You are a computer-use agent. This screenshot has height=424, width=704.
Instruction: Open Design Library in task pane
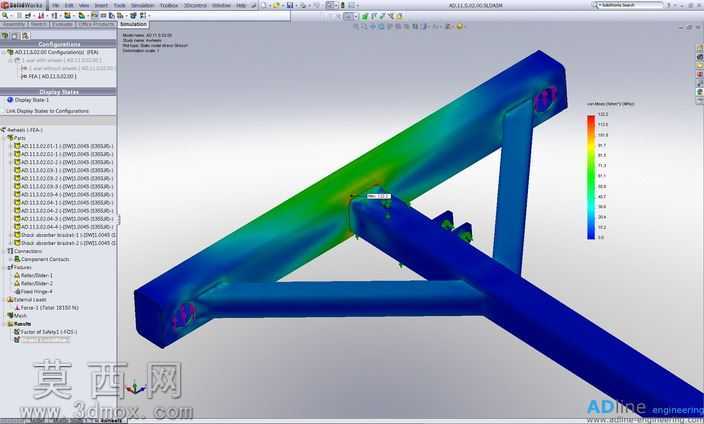click(x=700, y=57)
